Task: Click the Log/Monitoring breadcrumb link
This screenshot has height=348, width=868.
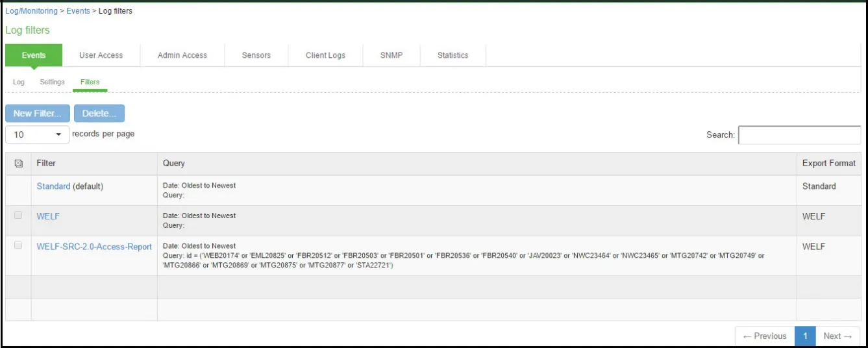Action: coord(31,11)
